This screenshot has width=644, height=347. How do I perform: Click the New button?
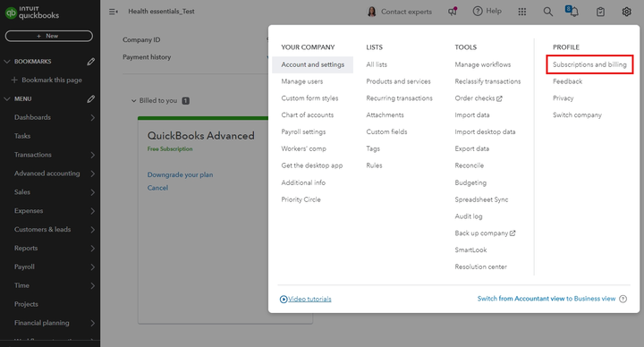[x=49, y=36]
